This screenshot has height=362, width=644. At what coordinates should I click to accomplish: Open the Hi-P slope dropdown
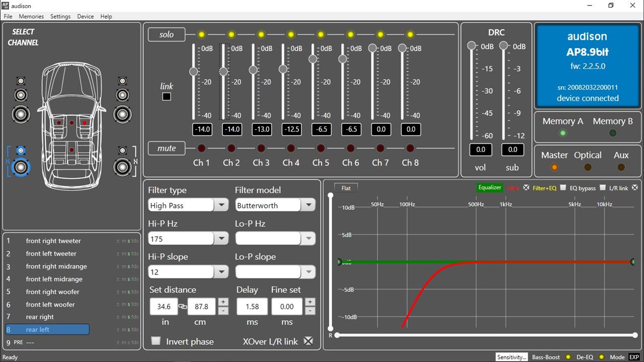tap(221, 271)
